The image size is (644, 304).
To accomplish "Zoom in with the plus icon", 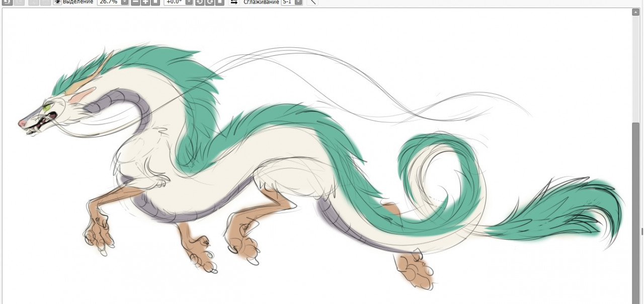I will [x=145, y=2].
